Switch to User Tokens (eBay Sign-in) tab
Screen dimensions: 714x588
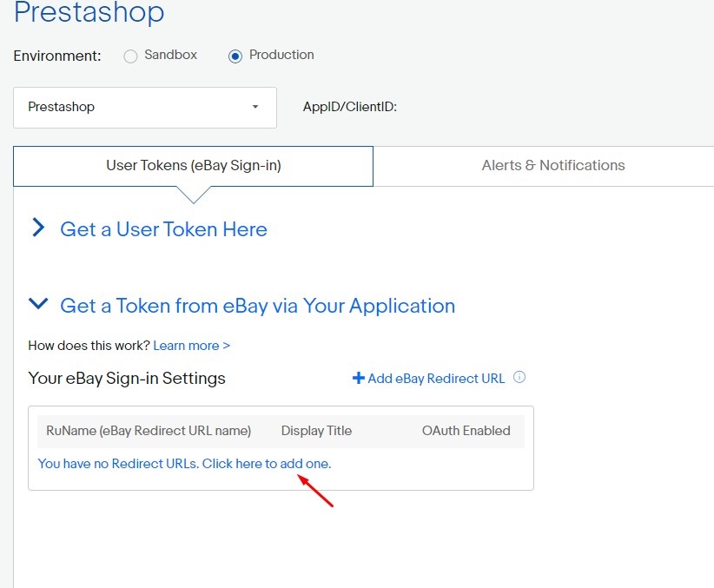coord(193,165)
